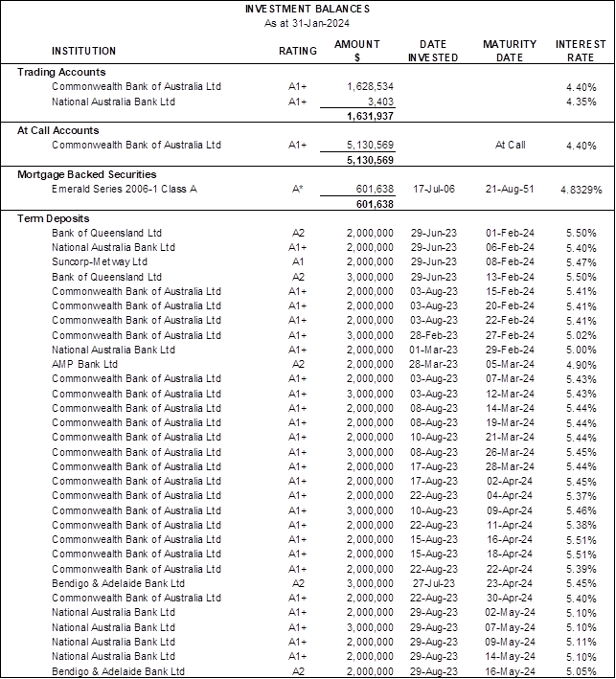Click the 4.35% interest rate
616x679 pixels.
[x=581, y=102]
